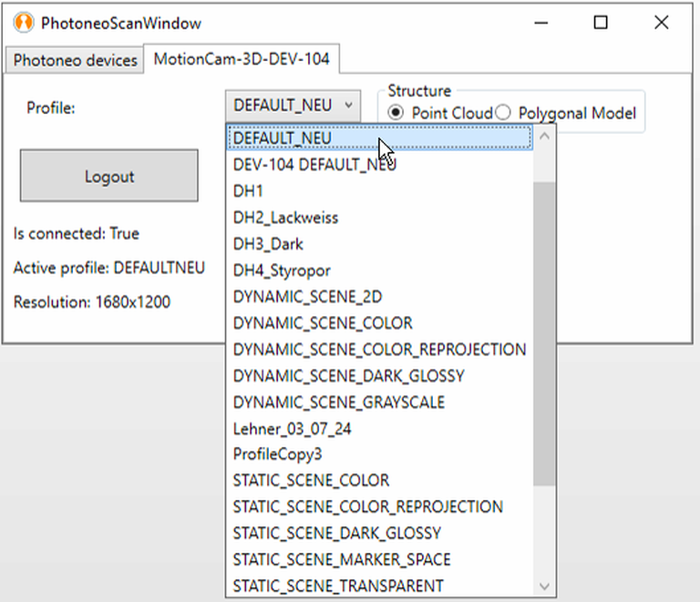The height and width of the screenshot is (602, 700).
Task: Open the Profile combo box showing DEFAULT_NEU
Action: point(293,106)
